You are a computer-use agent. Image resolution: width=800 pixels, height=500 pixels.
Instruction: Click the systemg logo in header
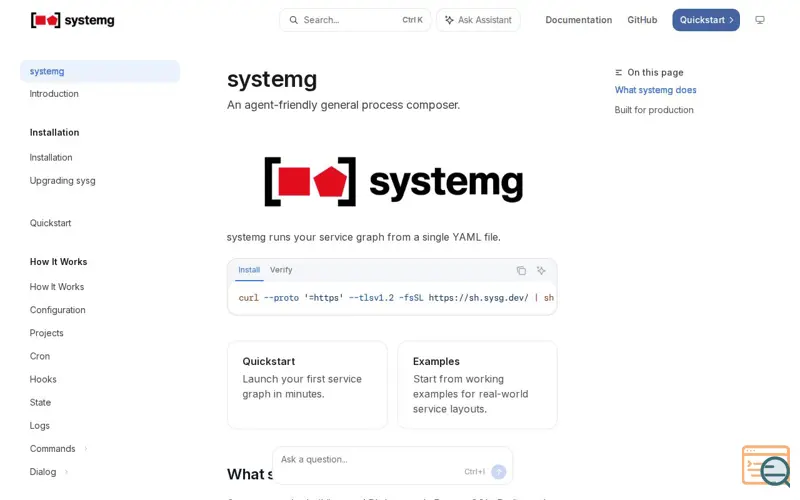[x=72, y=20]
